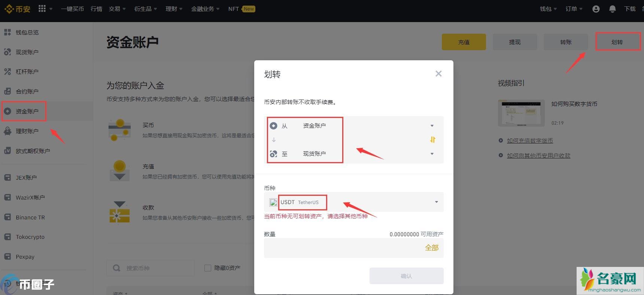Open the 下载 download menu item
Viewport: 644px width, 295px height.
coord(630,9)
